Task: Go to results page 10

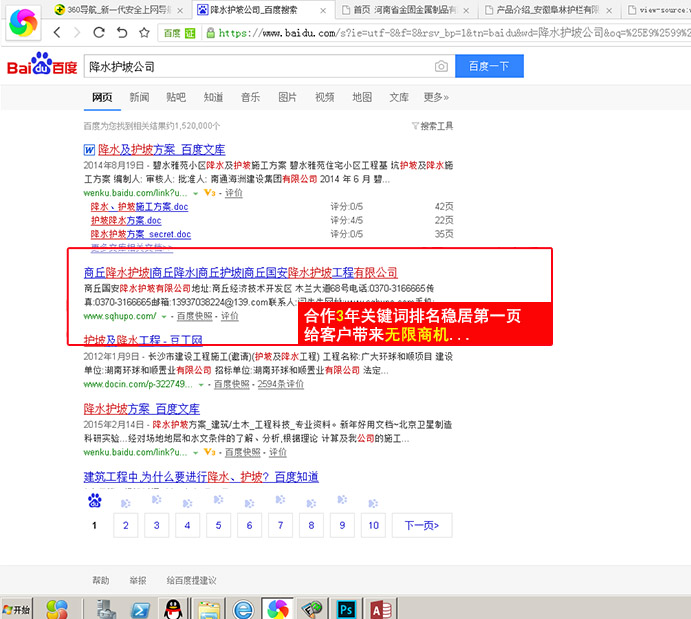Action: (x=373, y=525)
